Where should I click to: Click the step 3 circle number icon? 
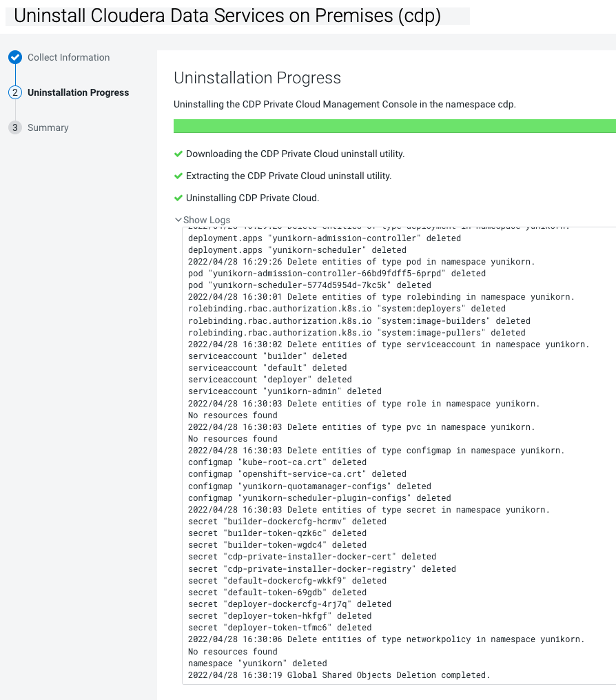15,127
